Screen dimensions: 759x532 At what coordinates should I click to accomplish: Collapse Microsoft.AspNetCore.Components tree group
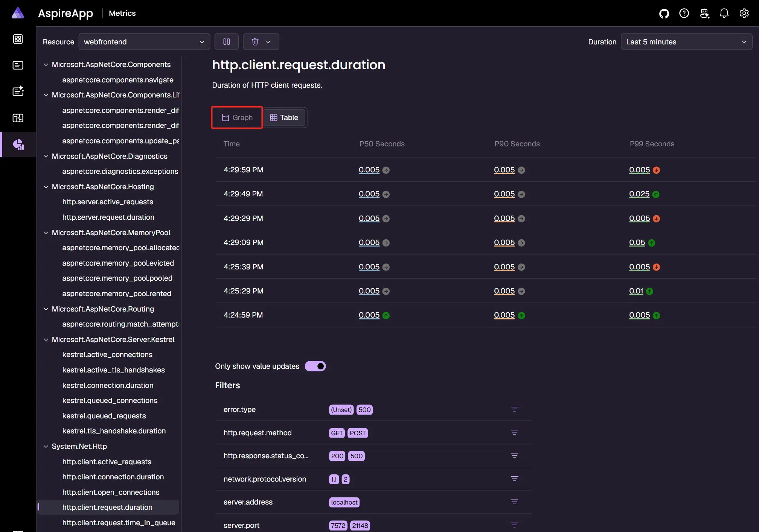(46, 65)
